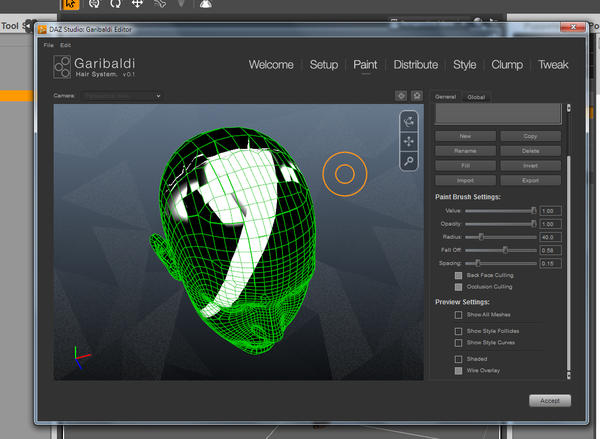Activate the viewport orbit rotate control
Image resolution: width=600 pixels, height=439 pixels.
coord(409,122)
